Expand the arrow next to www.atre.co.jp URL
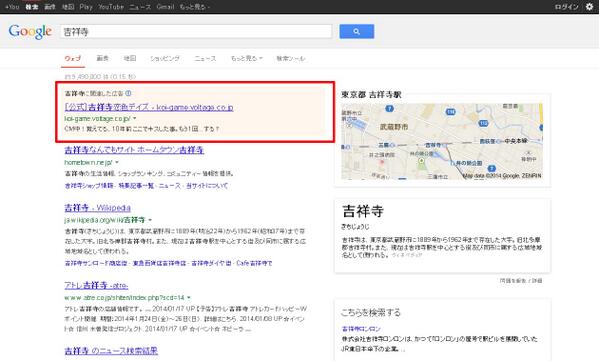This screenshot has width=599, height=361. pos(189,297)
